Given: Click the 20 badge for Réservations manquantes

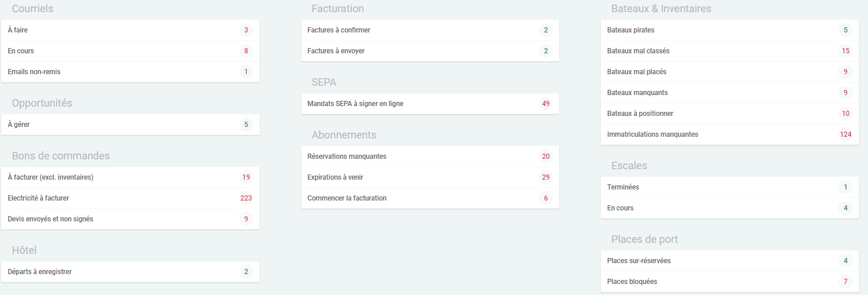Looking at the screenshot, I should (x=545, y=156).
